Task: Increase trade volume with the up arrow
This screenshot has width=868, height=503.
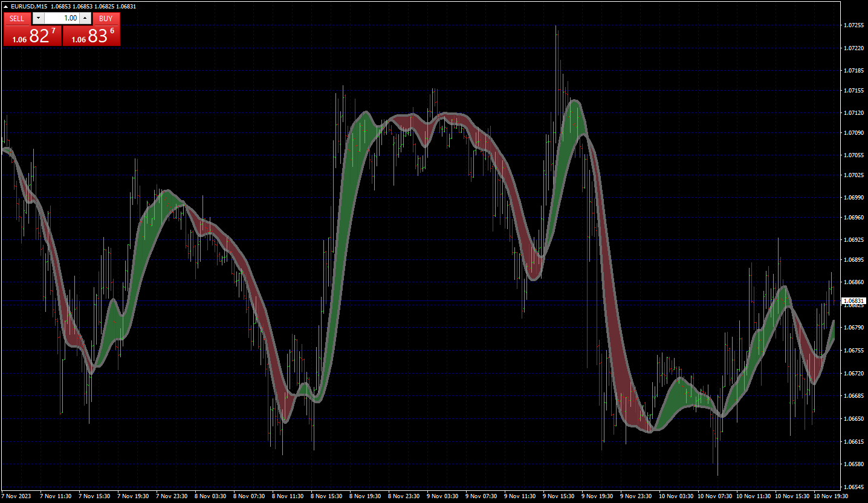Action: coord(85,18)
